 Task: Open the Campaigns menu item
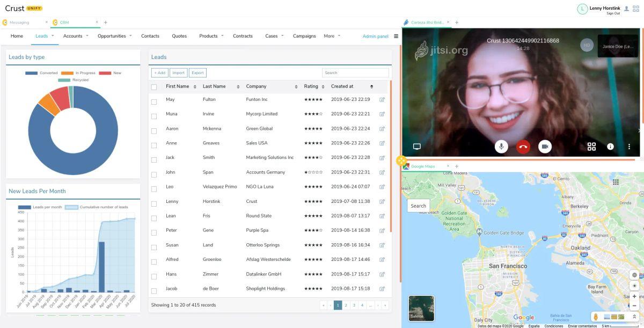(304, 36)
